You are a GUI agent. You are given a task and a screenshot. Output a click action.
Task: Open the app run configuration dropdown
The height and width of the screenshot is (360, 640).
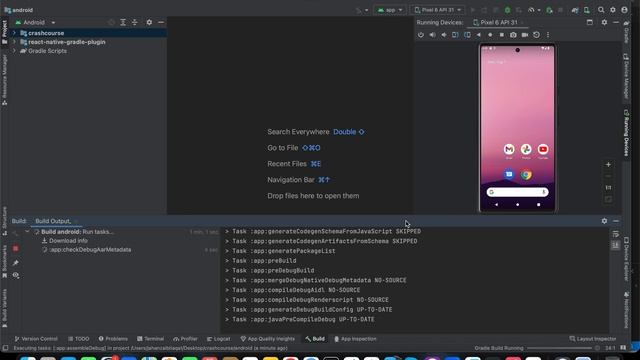click(x=390, y=10)
